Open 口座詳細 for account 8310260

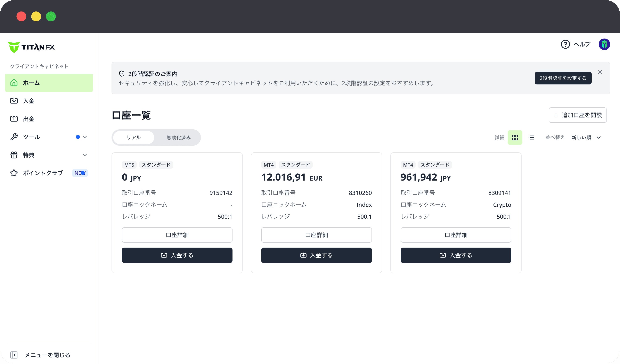point(316,235)
